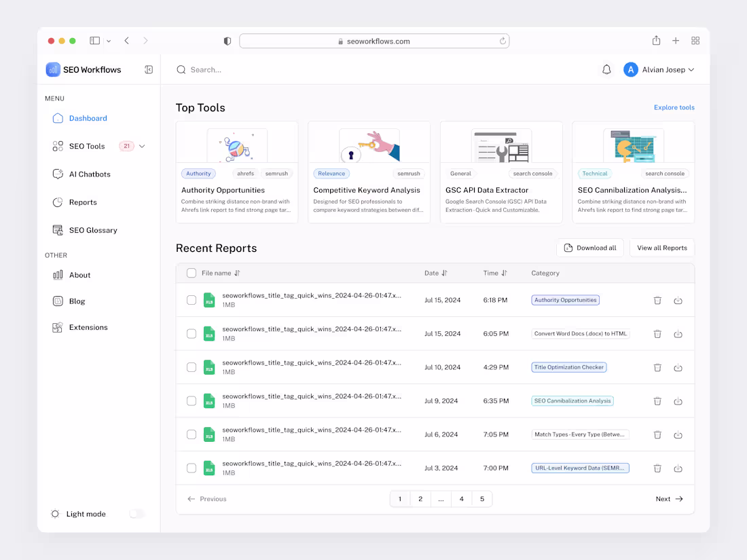The height and width of the screenshot is (560, 747).
Task: Download the Jul 15 6:18 PM report
Action: (x=678, y=300)
